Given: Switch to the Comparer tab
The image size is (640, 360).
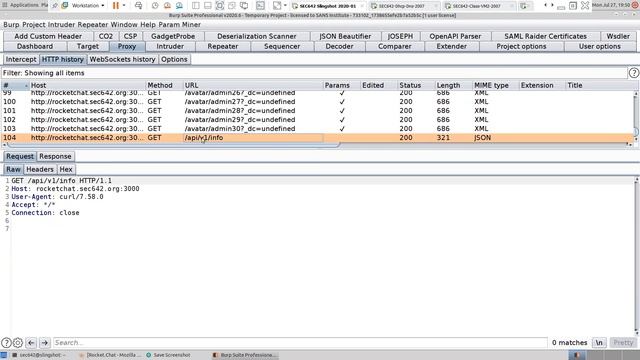Looking at the screenshot, I should pos(395,47).
